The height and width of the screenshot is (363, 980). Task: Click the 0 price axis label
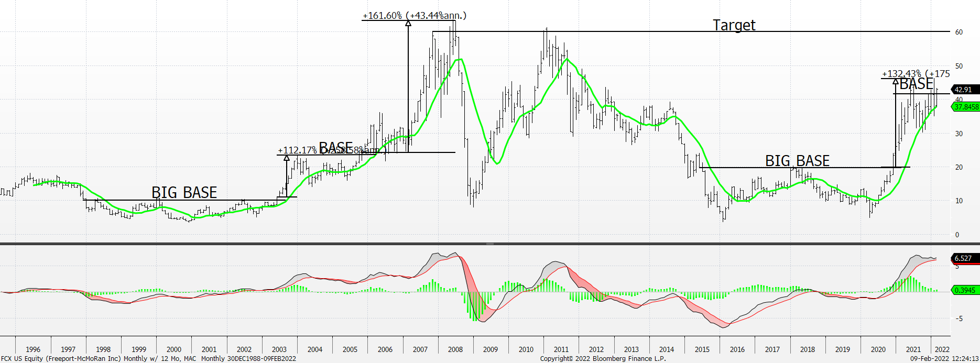[957, 235]
